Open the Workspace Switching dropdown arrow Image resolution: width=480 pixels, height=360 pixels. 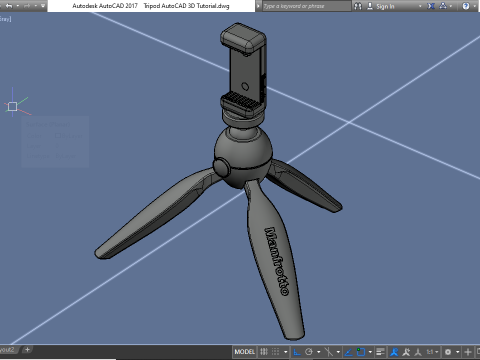click(x=458, y=352)
